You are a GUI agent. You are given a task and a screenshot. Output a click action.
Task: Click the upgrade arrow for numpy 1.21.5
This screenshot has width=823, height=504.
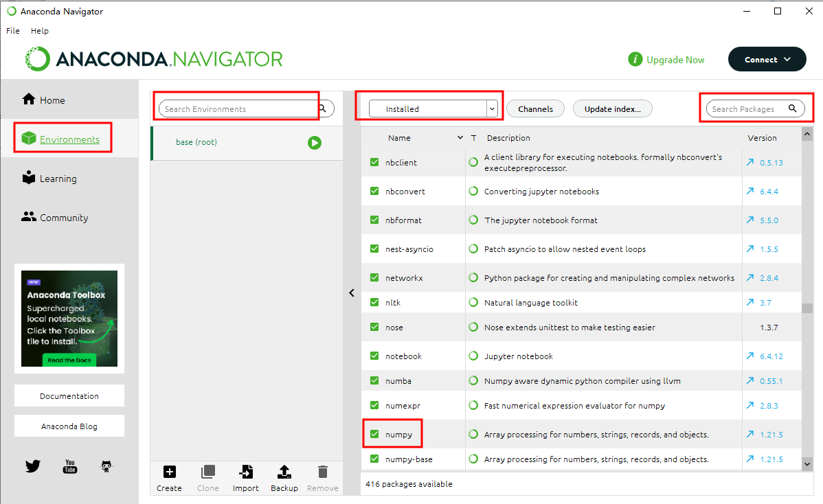point(750,434)
